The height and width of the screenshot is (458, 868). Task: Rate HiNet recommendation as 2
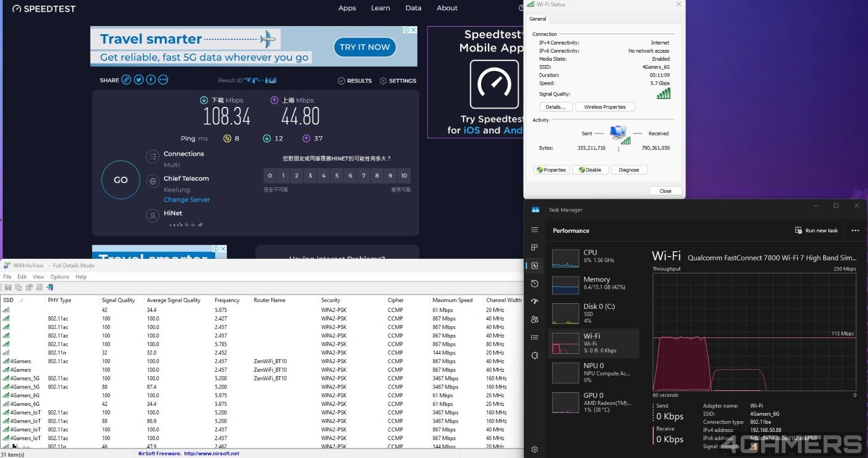[297, 175]
